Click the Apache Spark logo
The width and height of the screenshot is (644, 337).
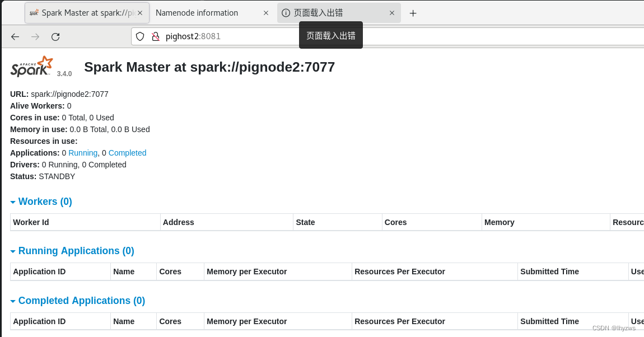(32, 67)
